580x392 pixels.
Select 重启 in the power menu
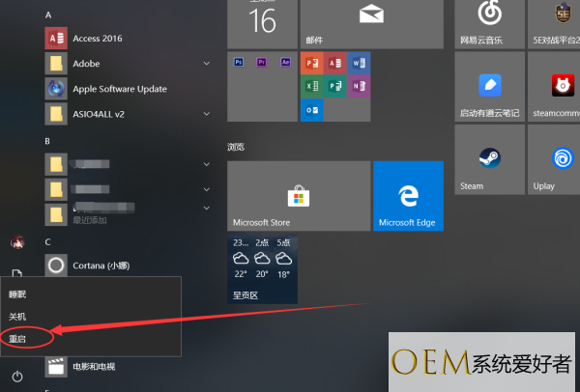(x=19, y=340)
